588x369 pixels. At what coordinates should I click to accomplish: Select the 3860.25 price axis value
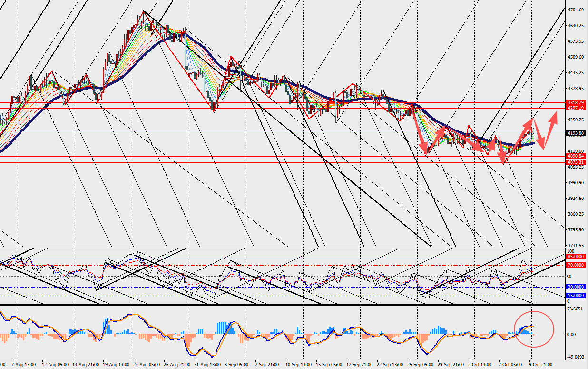click(576, 214)
